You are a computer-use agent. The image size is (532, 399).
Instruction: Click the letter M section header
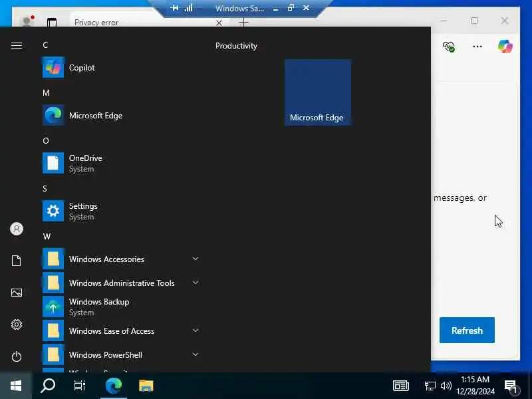click(x=46, y=93)
